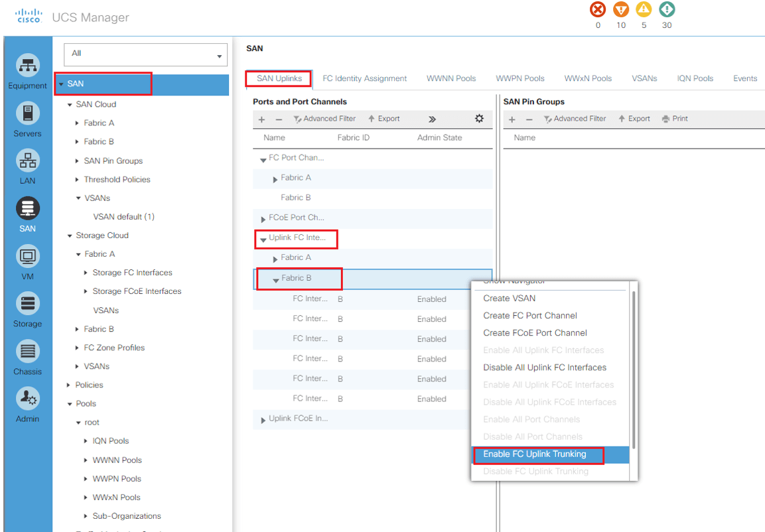
Task: Click the Cisco logo
Action: (29, 16)
